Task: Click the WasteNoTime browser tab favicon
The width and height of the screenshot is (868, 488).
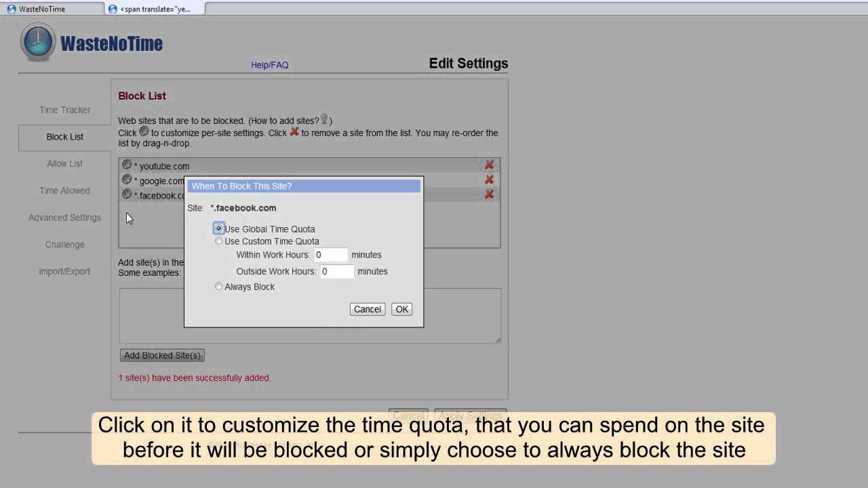Action: 12,9
